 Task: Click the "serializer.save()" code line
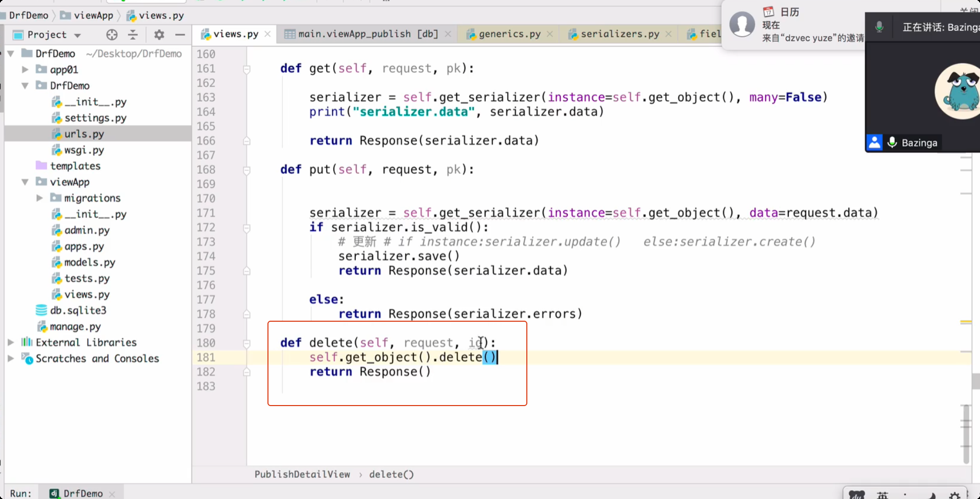(399, 257)
